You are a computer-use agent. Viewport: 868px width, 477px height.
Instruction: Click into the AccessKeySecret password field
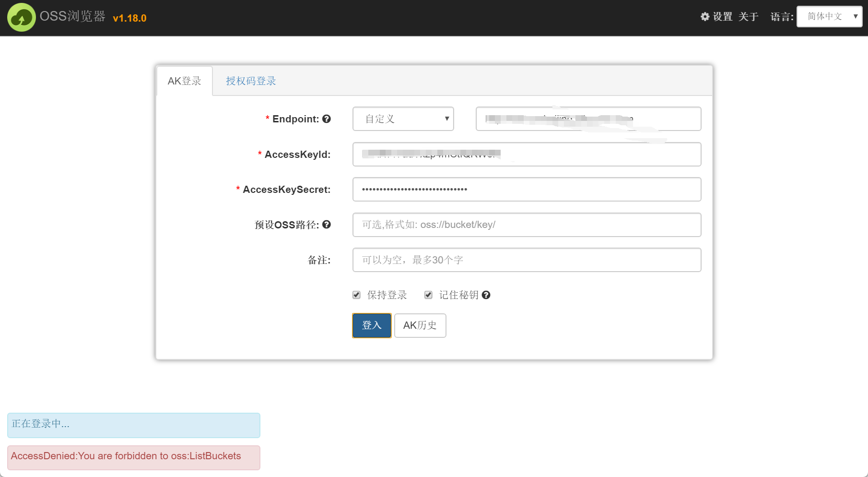tap(527, 190)
